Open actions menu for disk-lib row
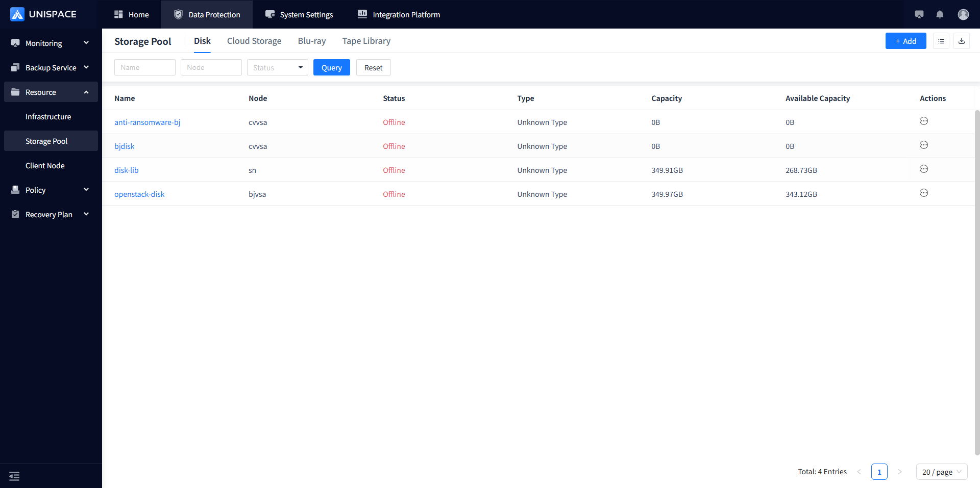This screenshot has width=980, height=488. [924, 169]
